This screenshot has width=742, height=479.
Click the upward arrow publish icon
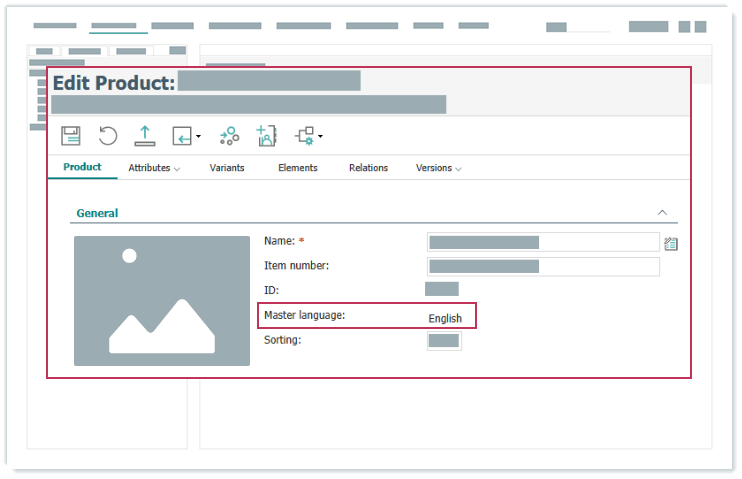tap(144, 136)
